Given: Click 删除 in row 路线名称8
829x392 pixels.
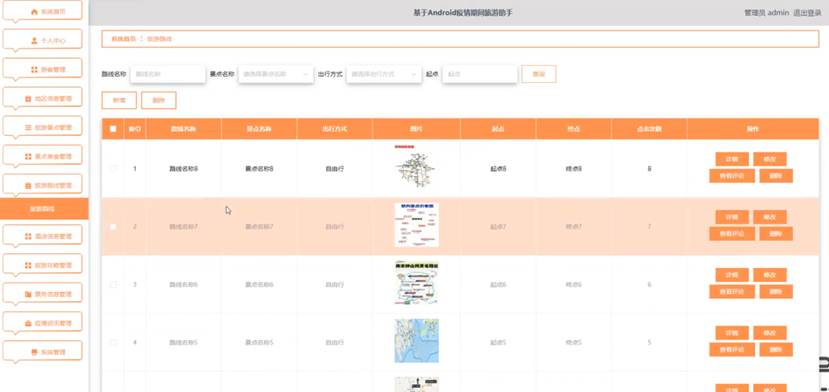Looking at the screenshot, I should coord(776,176).
